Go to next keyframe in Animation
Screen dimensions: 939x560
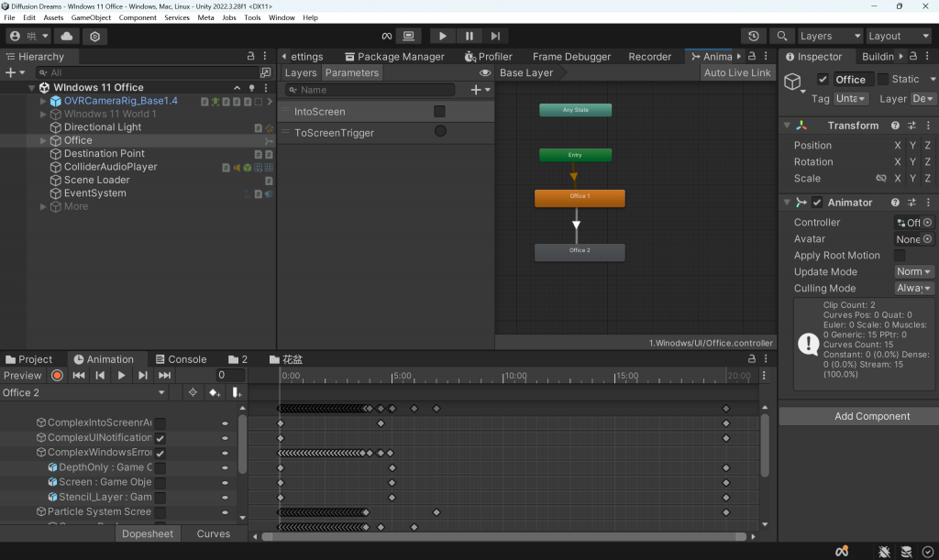(x=142, y=375)
